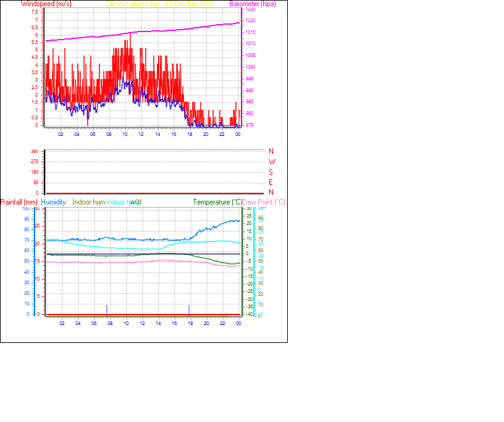Click the "Windspeed (m/s)" axis title
This screenshot has width=504, height=422.
(x=46, y=4)
